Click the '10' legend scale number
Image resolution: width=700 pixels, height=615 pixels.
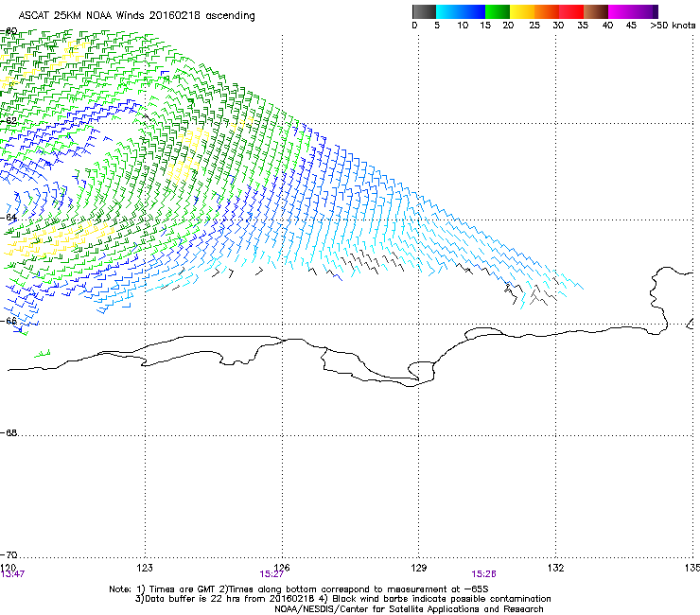pos(463,26)
